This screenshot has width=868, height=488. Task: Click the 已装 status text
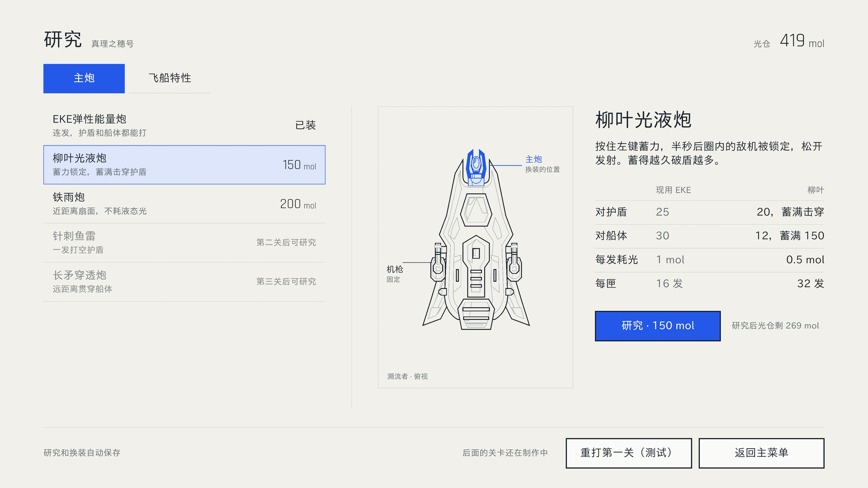tap(306, 125)
